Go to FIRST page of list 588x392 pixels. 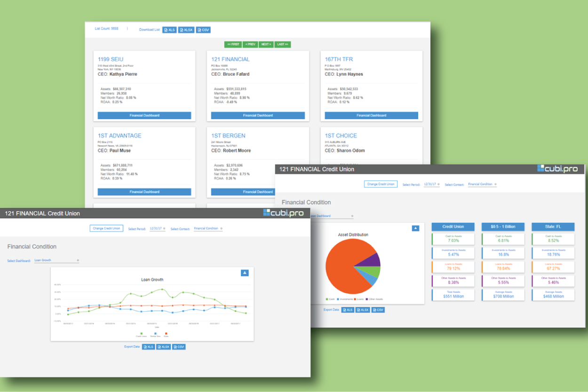pyautogui.click(x=233, y=44)
